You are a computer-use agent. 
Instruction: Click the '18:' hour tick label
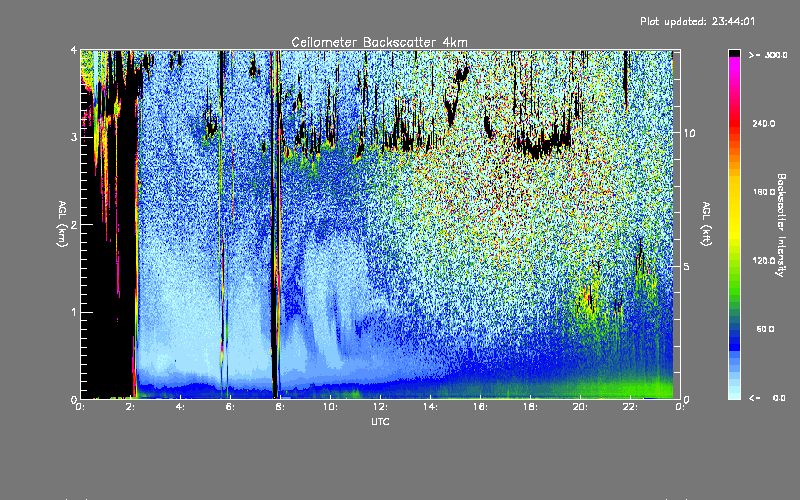pyautogui.click(x=530, y=407)
